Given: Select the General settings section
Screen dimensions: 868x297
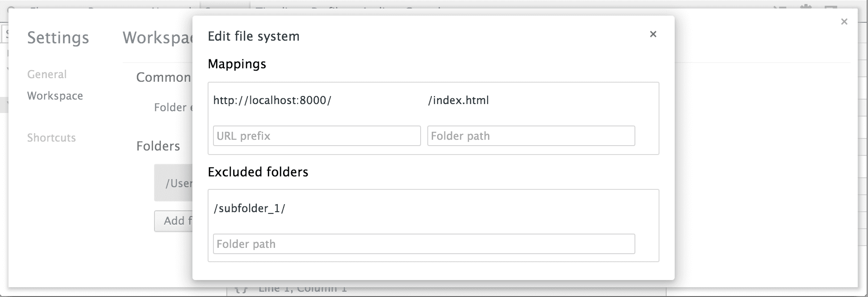Looking at the screenshot, I should 46,74.
